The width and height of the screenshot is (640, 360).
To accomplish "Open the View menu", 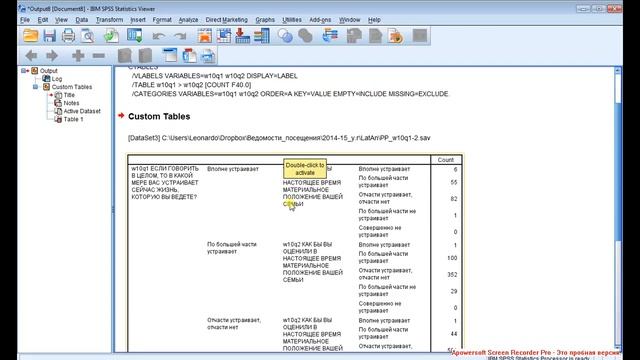I will (61, 20).
